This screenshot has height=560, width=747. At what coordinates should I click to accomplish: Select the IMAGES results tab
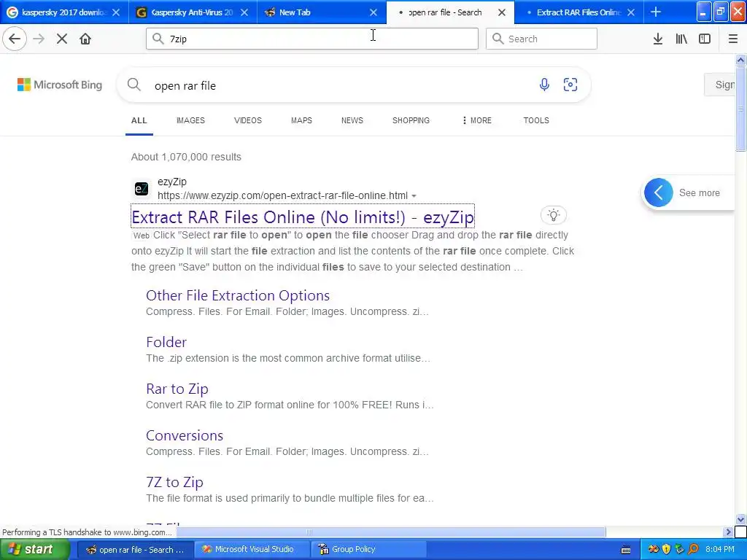[190, 120]
